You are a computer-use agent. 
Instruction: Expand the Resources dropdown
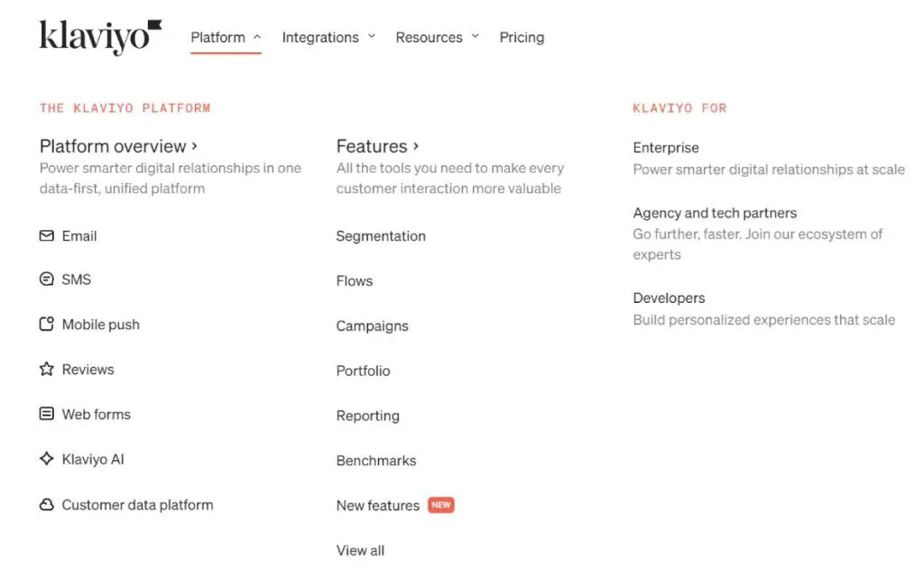tap(437, 38)
